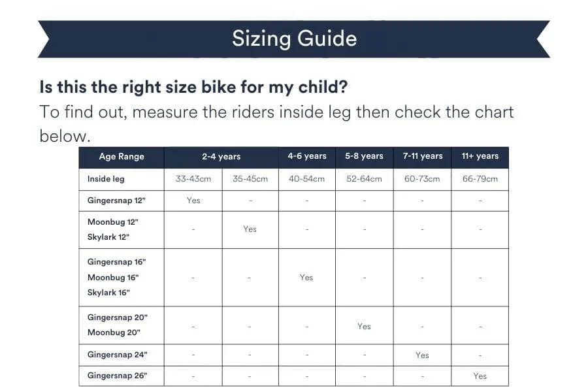Image resolution: width=588 pixels, height=392 pixels.
Task: Click the 33-43cm inside leg cell
Action: [x=193, y=178]
